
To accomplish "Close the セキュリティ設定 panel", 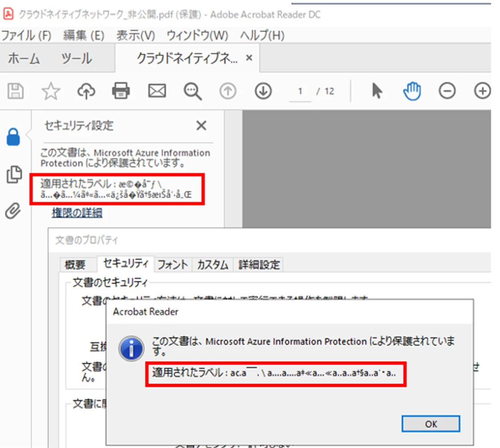I will click(x=201, y=126).
